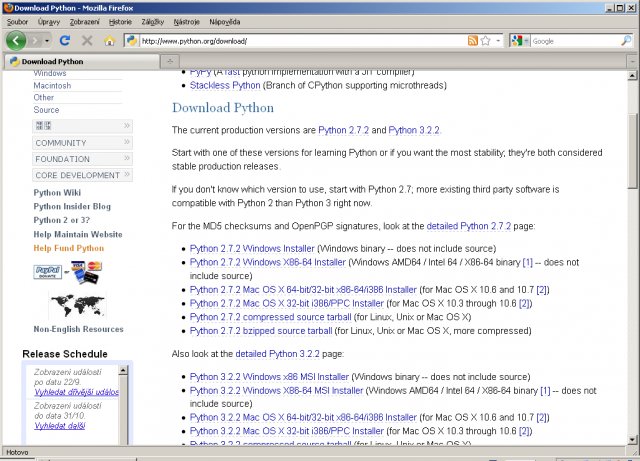Click the Firefox logo in title bar
This screenshot has width=640, height=461.
pyautogui.click(x=8, y=8)
